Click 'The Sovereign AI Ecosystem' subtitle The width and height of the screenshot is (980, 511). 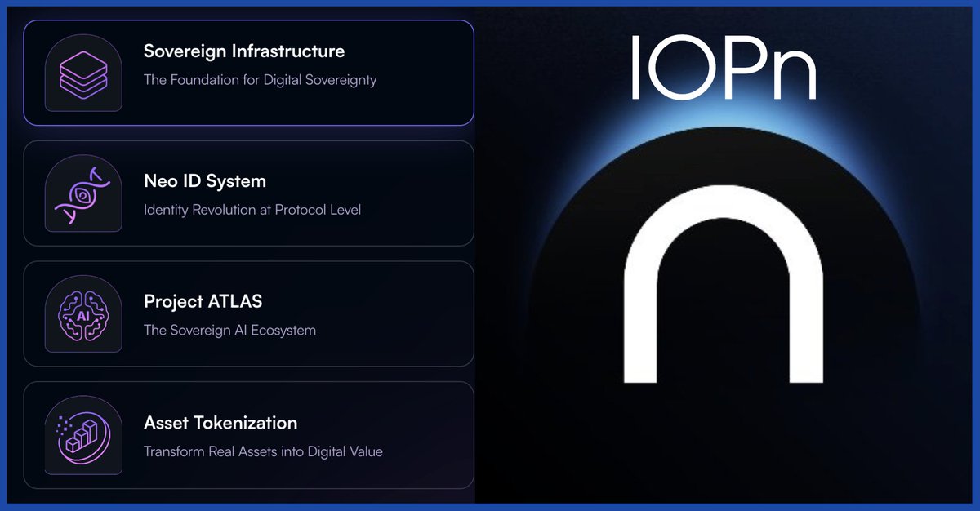point(229,331)
